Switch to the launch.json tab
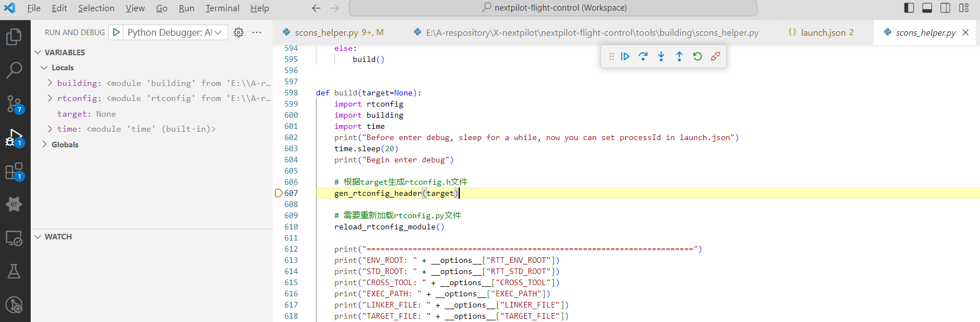The width and height of the screenshot is (980, 322). [x=826, y=32]
